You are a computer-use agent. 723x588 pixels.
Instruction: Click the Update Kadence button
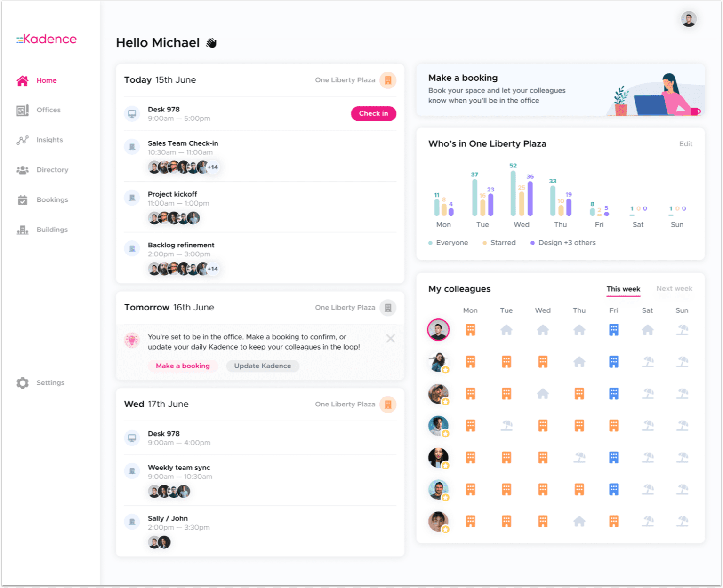(263, 366)
